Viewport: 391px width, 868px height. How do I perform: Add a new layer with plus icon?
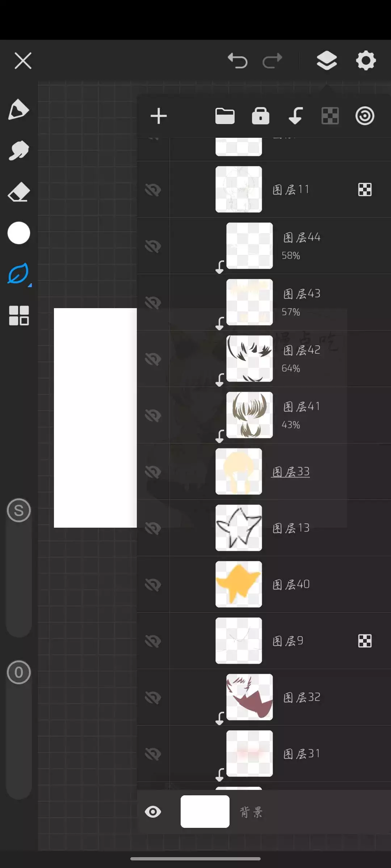click(159, 116)
